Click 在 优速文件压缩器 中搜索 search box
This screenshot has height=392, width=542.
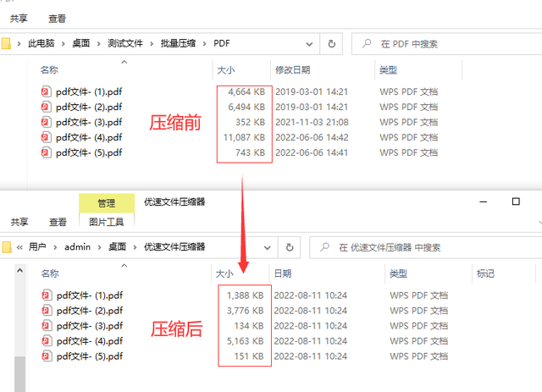pyautogui.click(x=426, y=247)
